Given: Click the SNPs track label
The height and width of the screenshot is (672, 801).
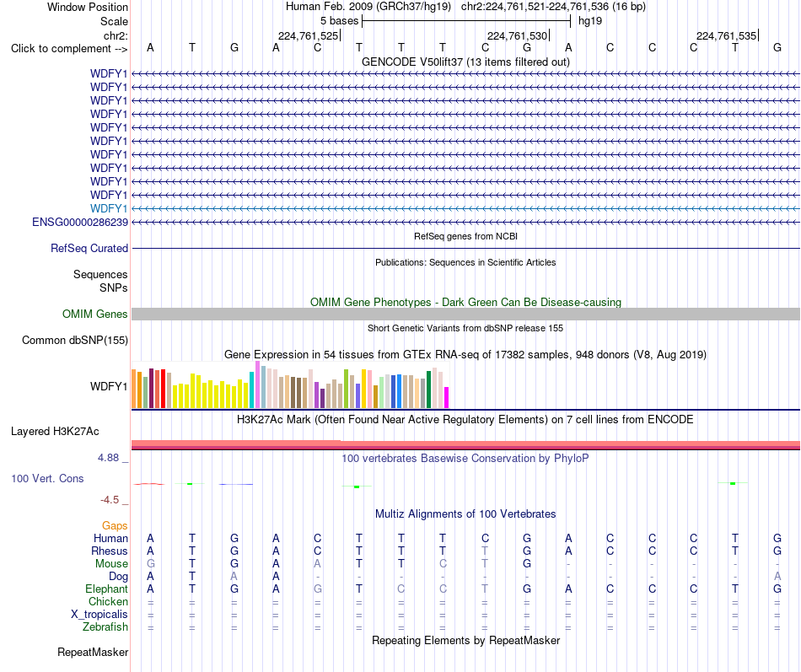Looking at the screenshot, I should click(x=114, y=288).
